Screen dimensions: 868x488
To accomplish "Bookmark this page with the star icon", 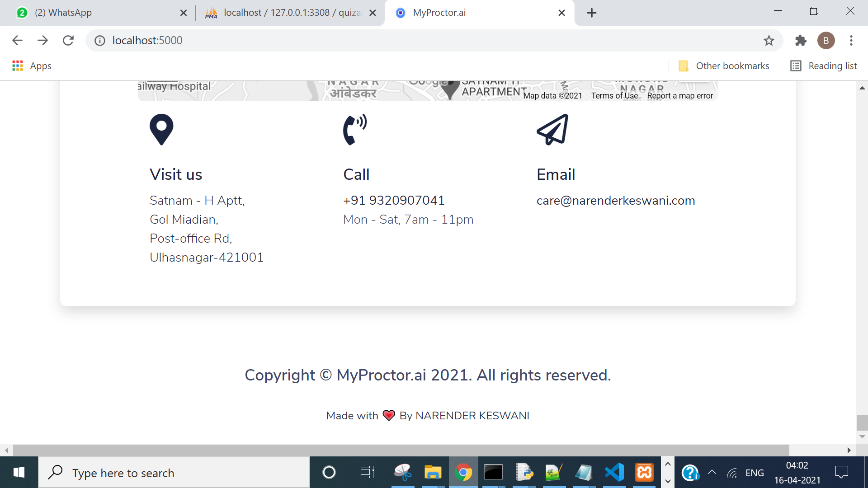I will coord(769,41).
